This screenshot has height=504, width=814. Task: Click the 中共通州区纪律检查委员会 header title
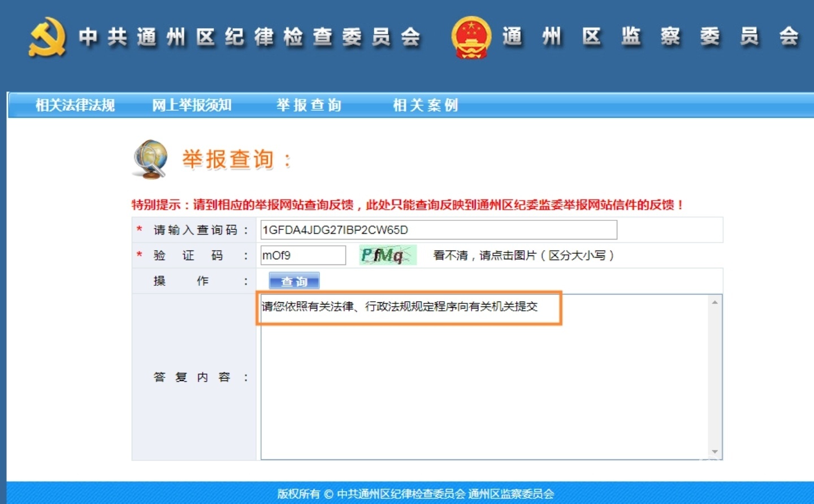250,37
